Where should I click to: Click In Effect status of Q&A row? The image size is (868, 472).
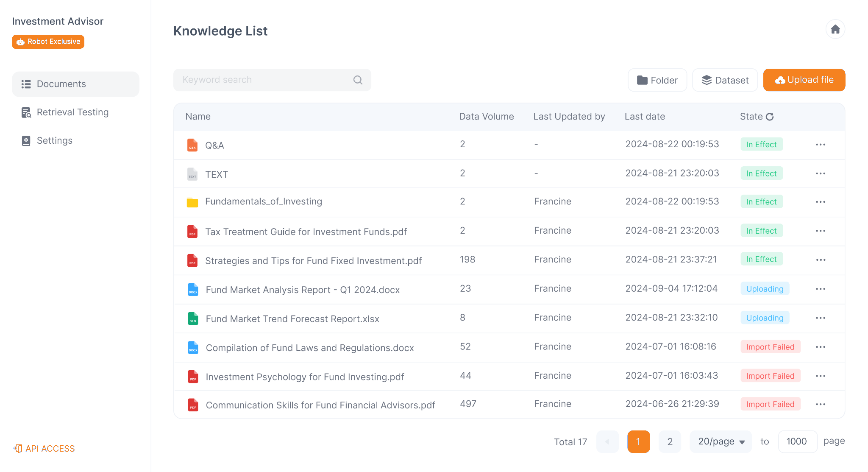[x=762, y=145]
